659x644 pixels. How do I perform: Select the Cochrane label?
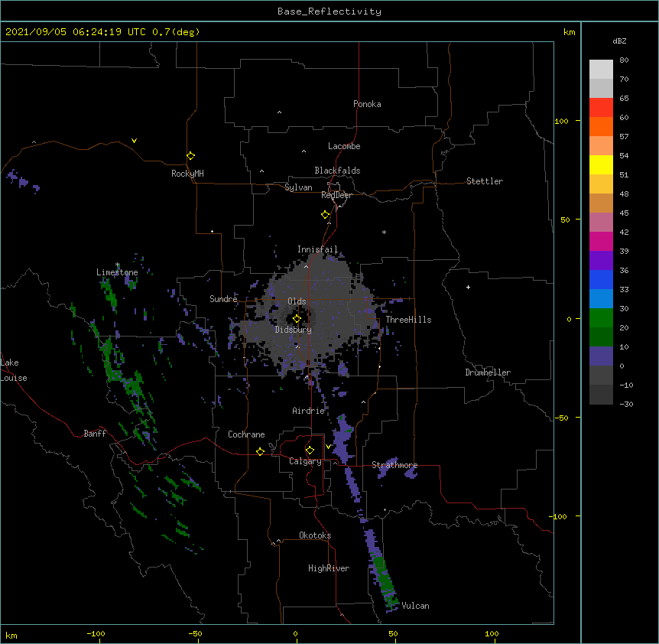[x=246, y=434]
